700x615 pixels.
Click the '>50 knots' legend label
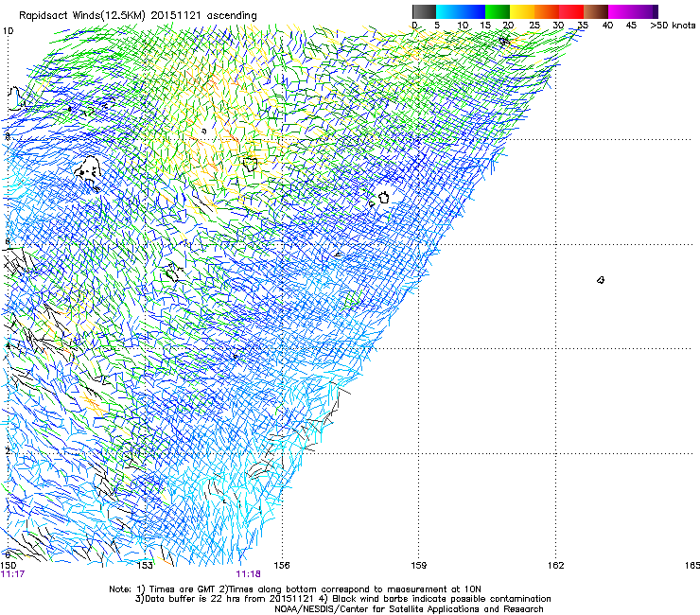pos(673,26)
